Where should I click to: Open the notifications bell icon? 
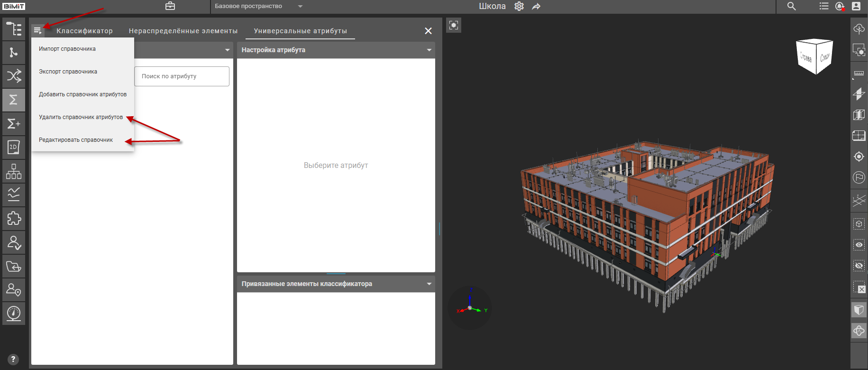click(x=840, y=6)
